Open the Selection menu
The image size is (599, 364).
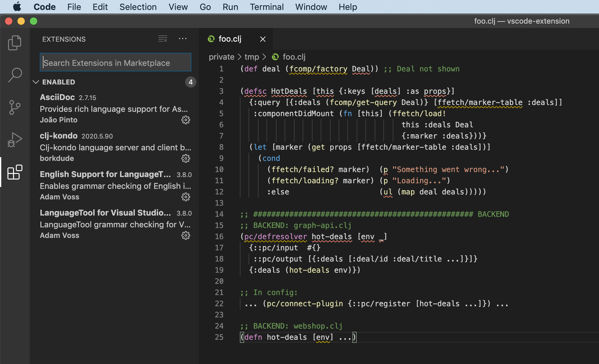(138, 7)
